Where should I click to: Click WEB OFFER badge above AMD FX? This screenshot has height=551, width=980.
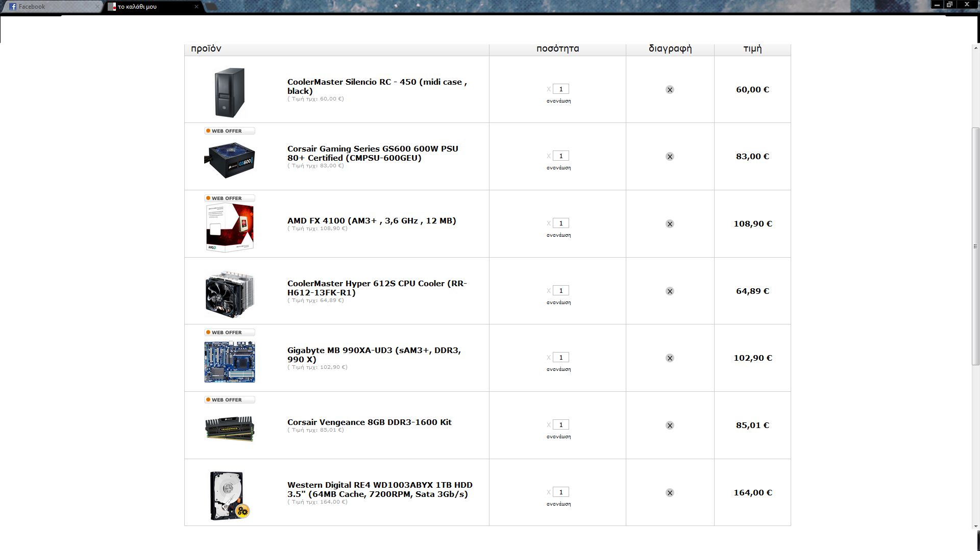pos(230,198)
